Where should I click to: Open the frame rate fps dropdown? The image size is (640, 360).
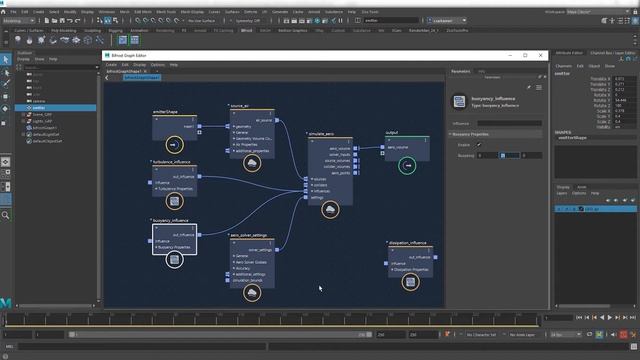565,335
